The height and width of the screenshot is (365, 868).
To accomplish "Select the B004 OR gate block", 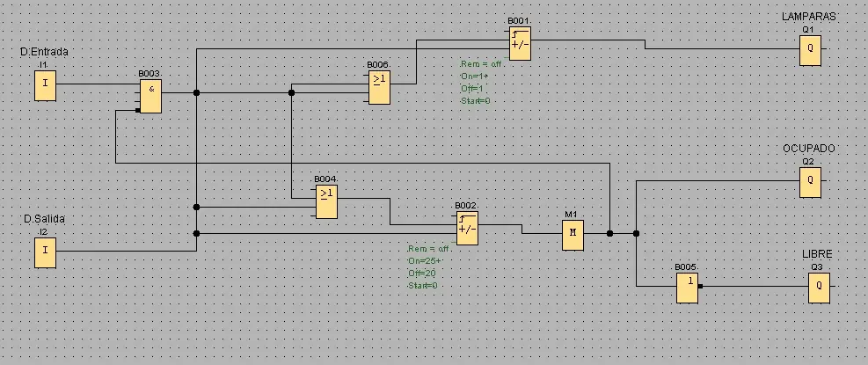I will click(326, 201).
